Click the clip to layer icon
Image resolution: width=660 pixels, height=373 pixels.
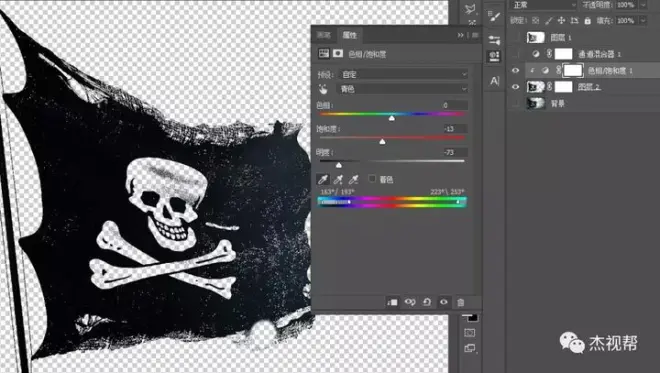[x=392, y=302]
